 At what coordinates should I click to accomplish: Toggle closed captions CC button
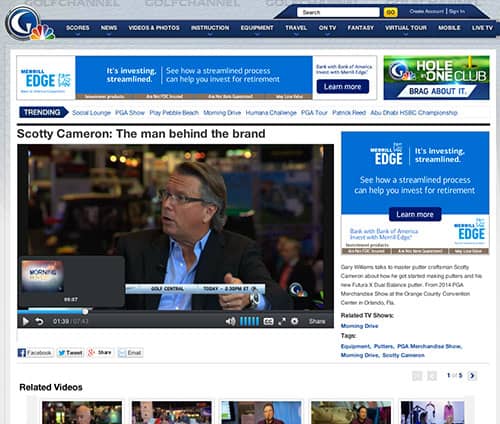268,321
